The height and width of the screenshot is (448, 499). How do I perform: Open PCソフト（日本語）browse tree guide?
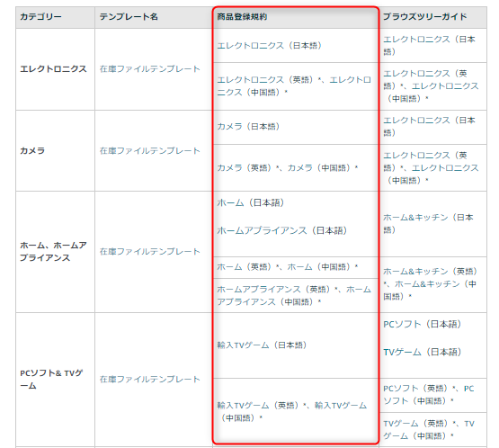pyautogui.click(x=423, y=324)
